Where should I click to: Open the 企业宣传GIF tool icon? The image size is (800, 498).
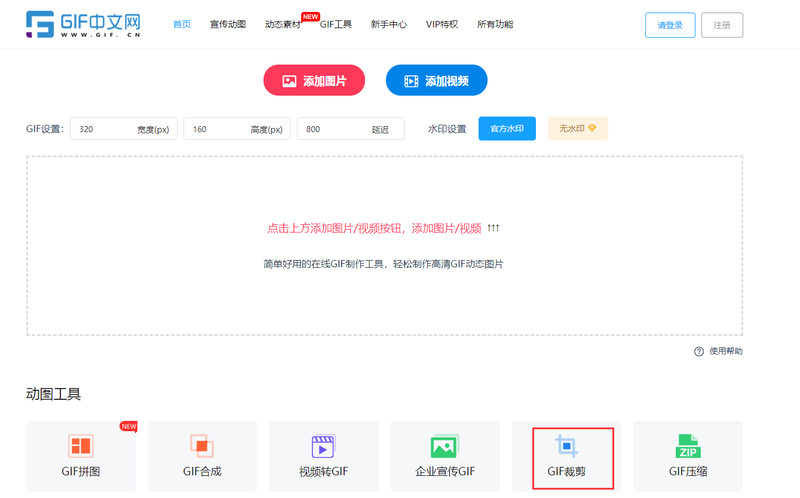point(445,446)
